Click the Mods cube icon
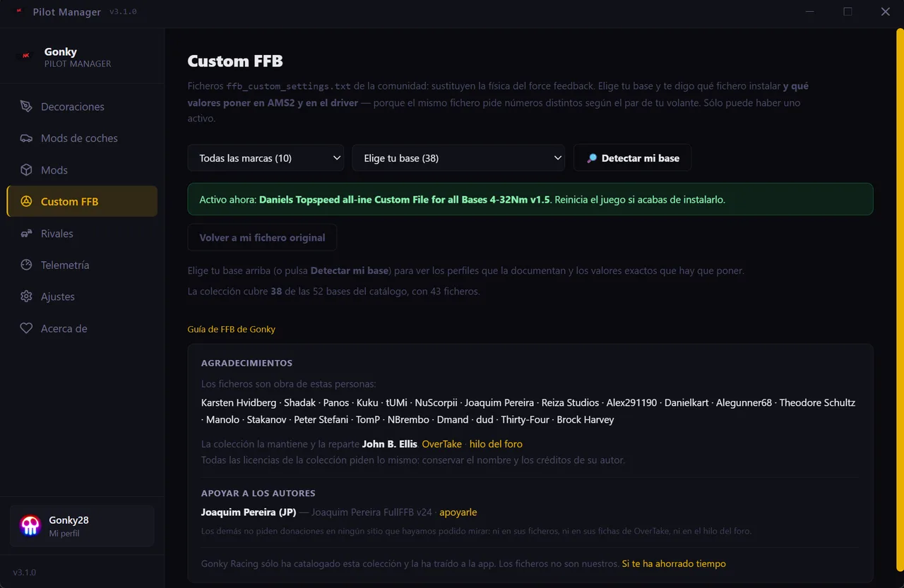904x588 pixels. [x=26, y=170]
